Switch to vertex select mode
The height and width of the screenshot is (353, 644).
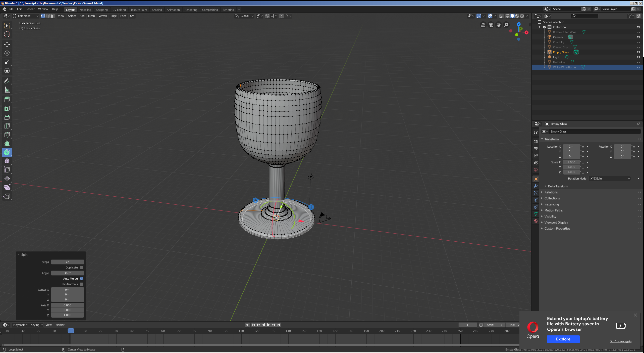click(43, 16)
